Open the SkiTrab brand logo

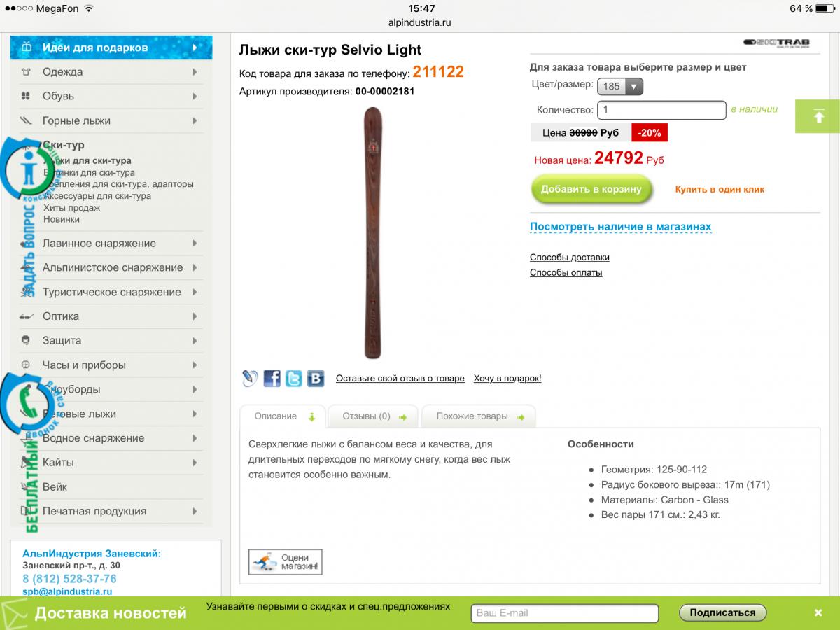[x=776, y=43]
